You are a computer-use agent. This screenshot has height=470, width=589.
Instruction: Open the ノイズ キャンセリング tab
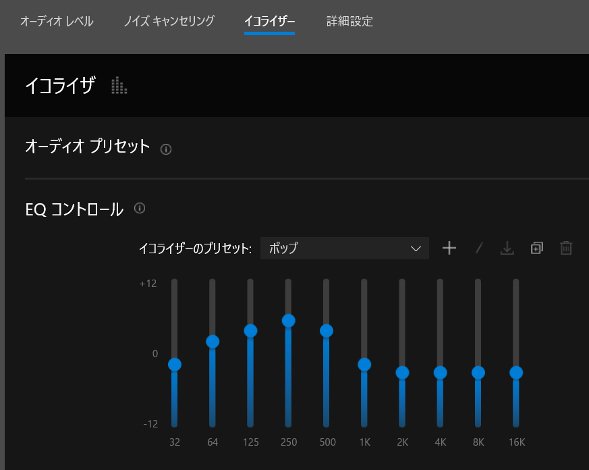[x=169, y=21]
